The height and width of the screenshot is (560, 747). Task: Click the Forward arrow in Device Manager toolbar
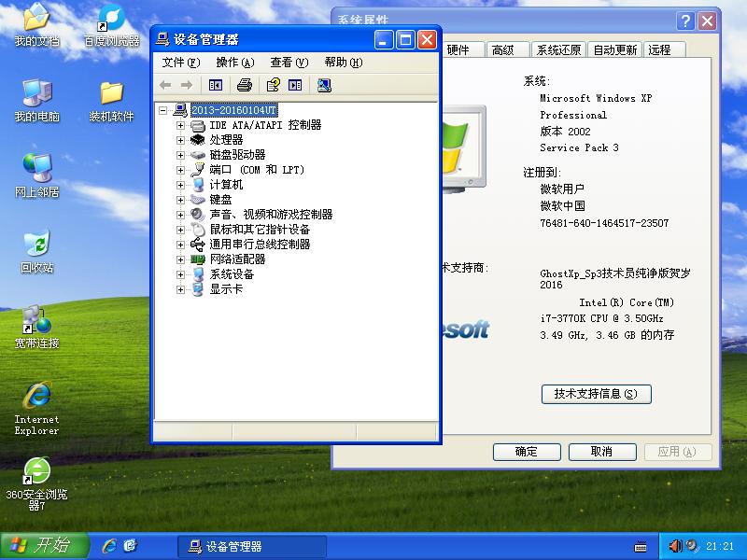pyautogui.click(x=186, y=85)
